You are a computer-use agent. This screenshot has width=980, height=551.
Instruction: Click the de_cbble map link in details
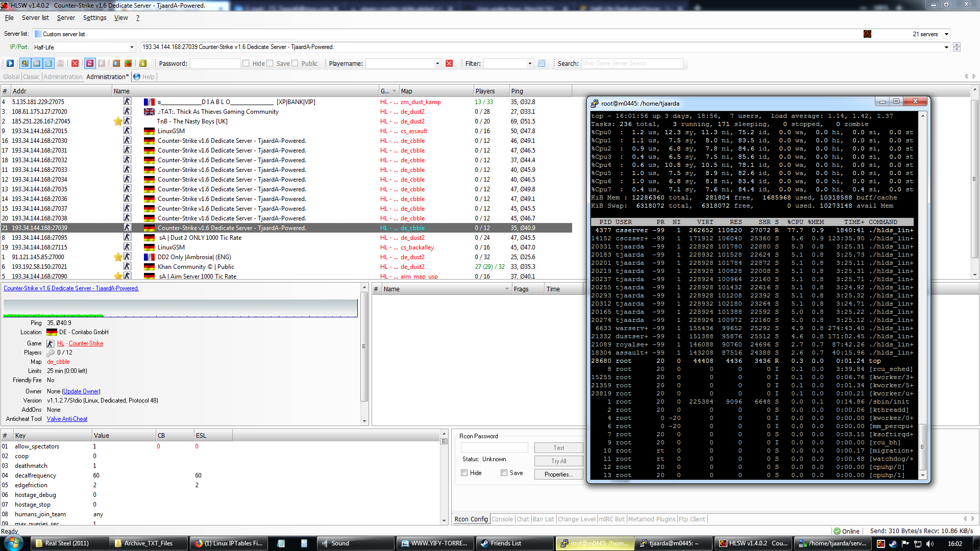(58, 362)
